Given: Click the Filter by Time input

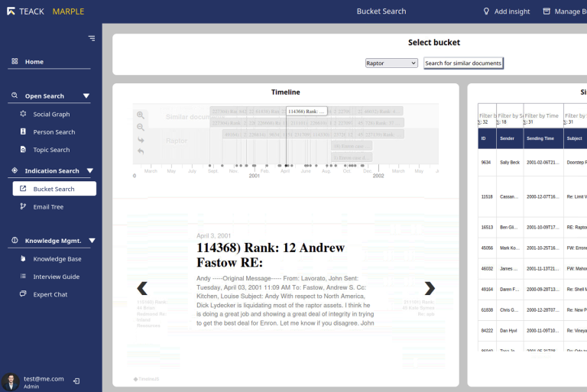Looking at the screenshot, I should point(543,115).
